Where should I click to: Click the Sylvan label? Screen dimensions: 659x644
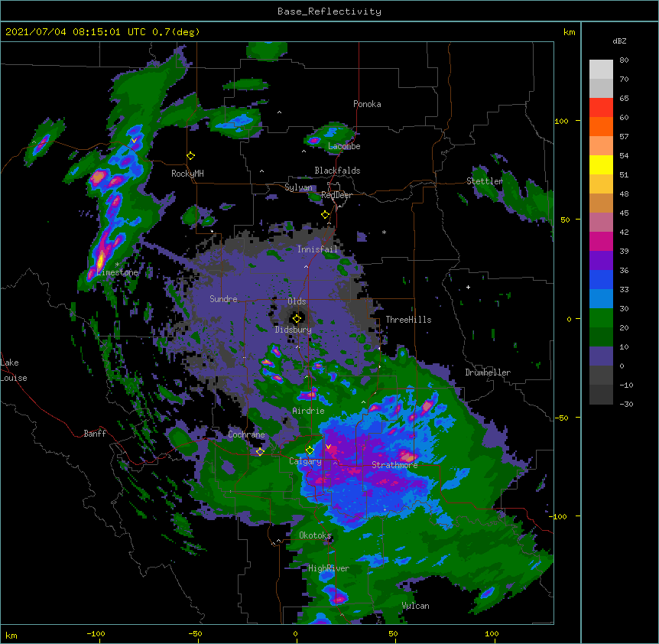point(298,187)
